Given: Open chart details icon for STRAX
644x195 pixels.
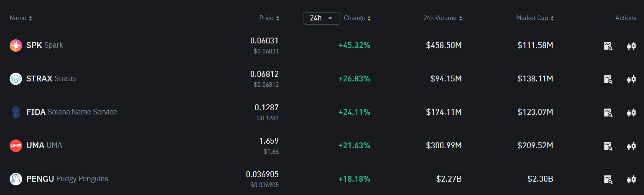Looking at the screenshot, I should click(608, 79).
